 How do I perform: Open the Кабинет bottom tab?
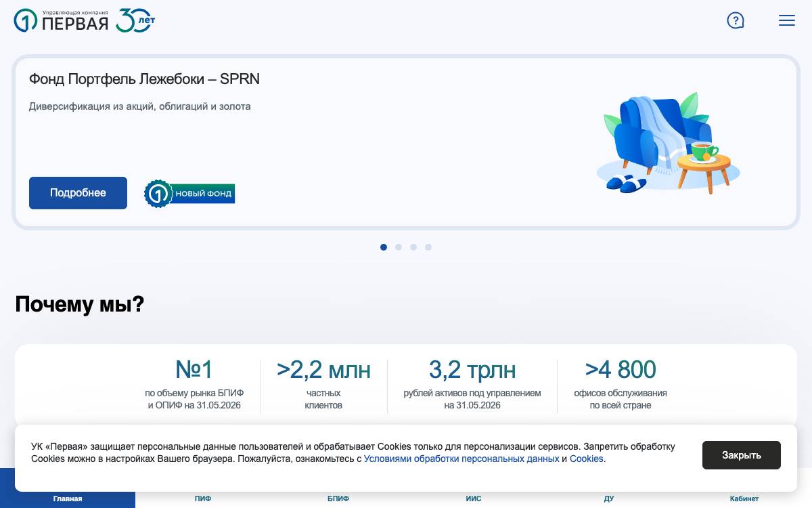[744, 499]
